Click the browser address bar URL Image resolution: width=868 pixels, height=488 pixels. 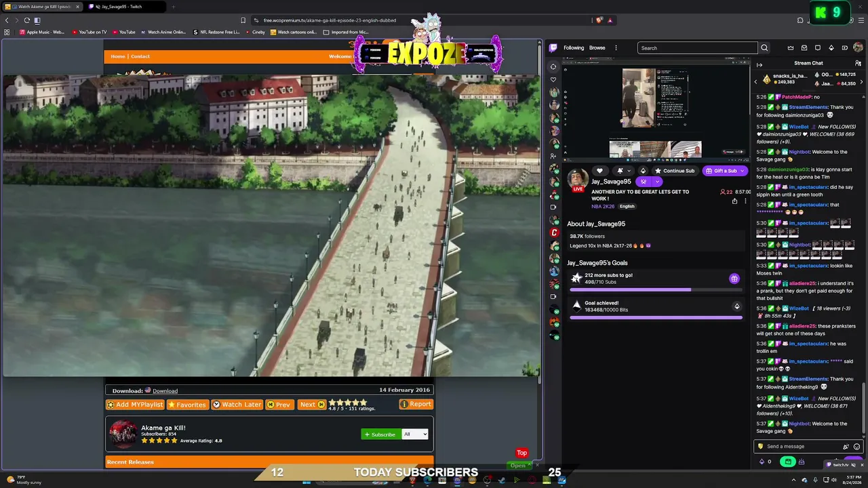click(330, 20)
